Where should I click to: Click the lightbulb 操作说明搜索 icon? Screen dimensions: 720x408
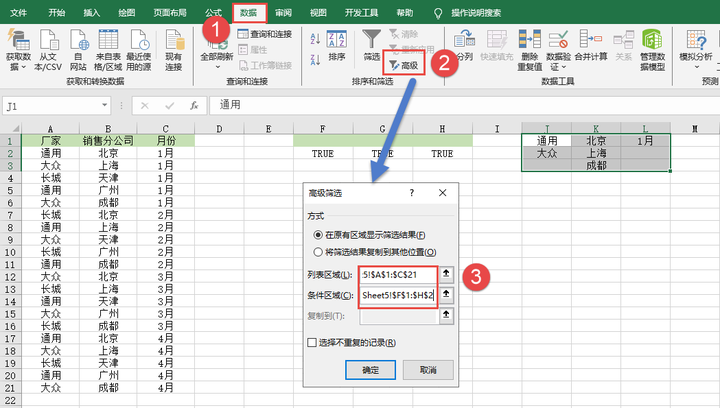pyautogui.click(x=438, y=13)
